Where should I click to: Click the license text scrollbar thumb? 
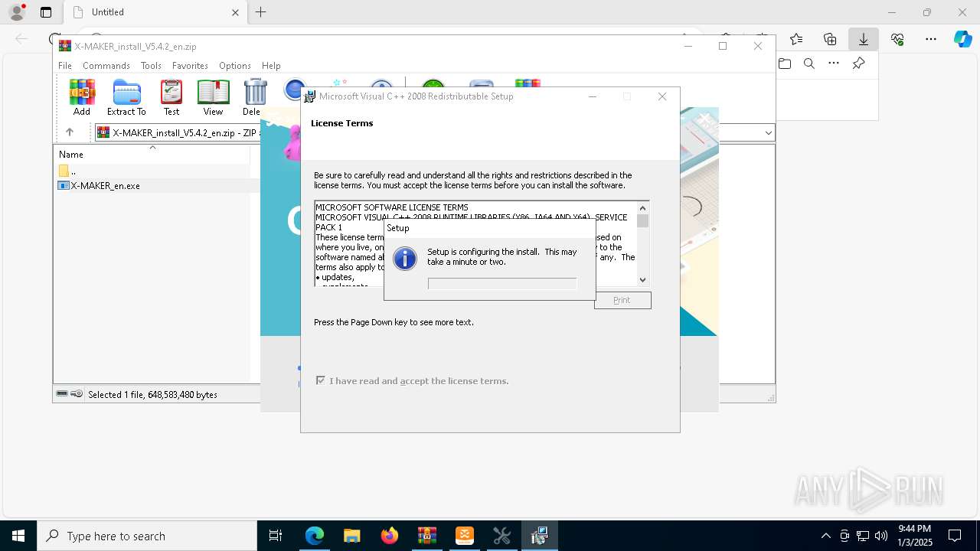[643, 221]
